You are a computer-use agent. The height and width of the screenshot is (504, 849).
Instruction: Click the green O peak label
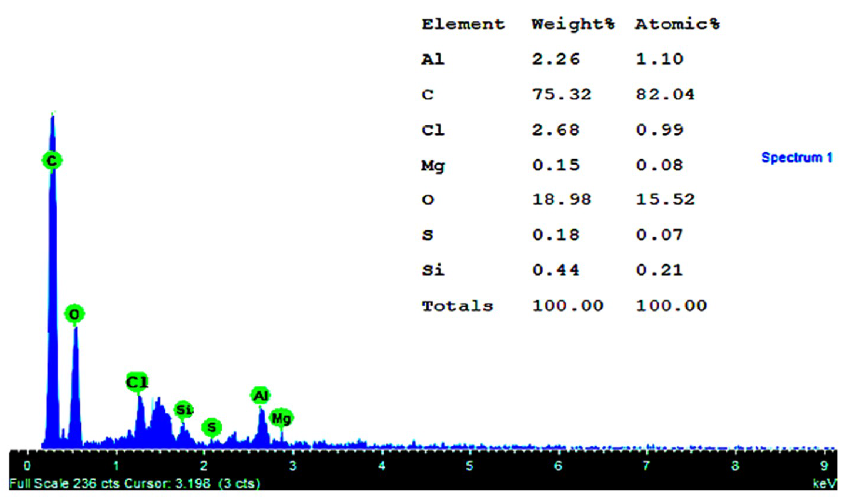[x=74, y=314]
